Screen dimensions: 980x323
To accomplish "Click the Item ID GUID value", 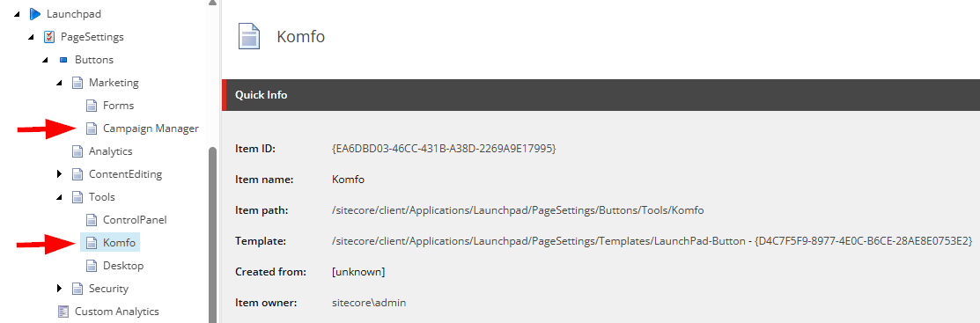I will pyautogui.click(x=444, y=149).
